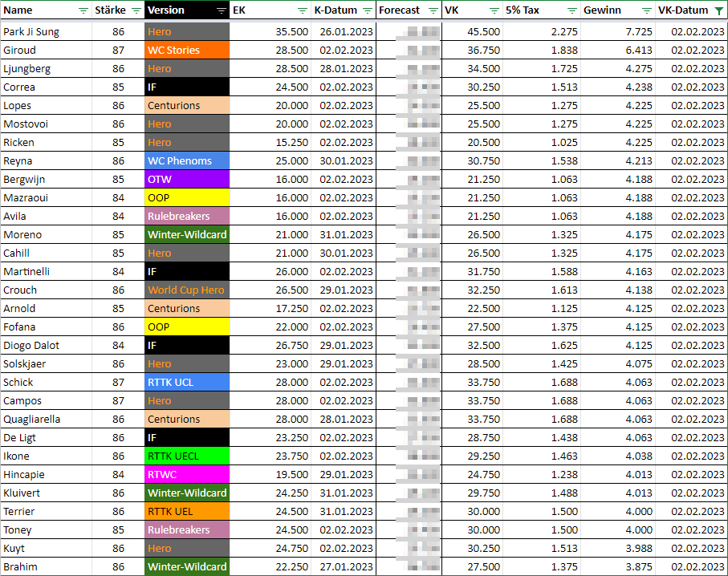Select Ikone's RTTK UECL version cell

point(187,456)
